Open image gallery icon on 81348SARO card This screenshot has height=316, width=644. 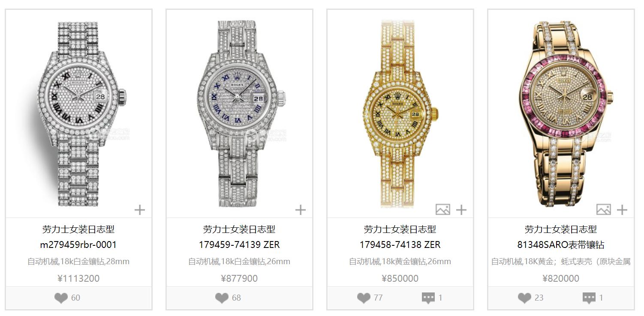604,209
